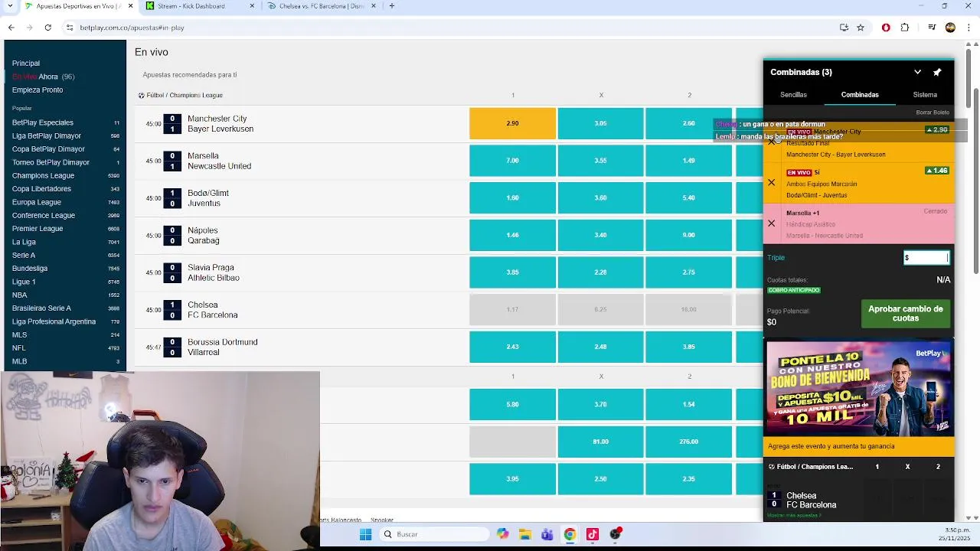980x551 pixels.
Task: Focus the Triple stake amount field
Action: 926,258
